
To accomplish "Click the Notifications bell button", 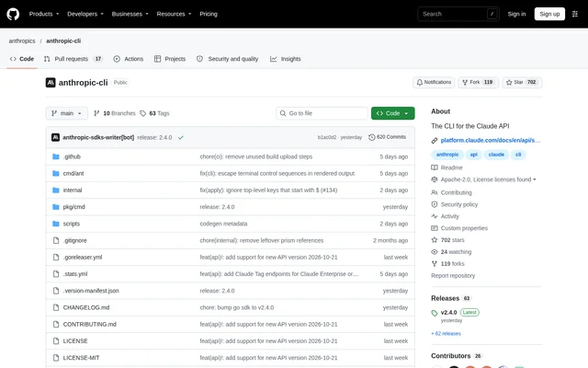I will pyautogui.click(x=434, y=82).
